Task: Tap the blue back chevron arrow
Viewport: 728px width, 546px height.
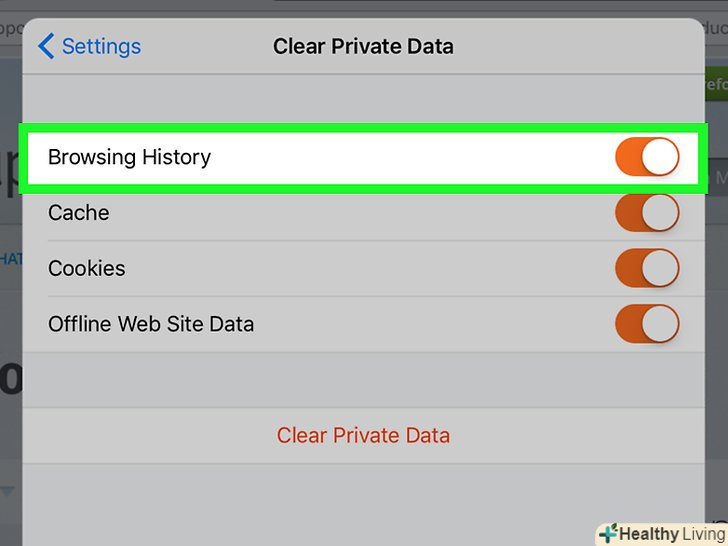Action: (45, 46)
